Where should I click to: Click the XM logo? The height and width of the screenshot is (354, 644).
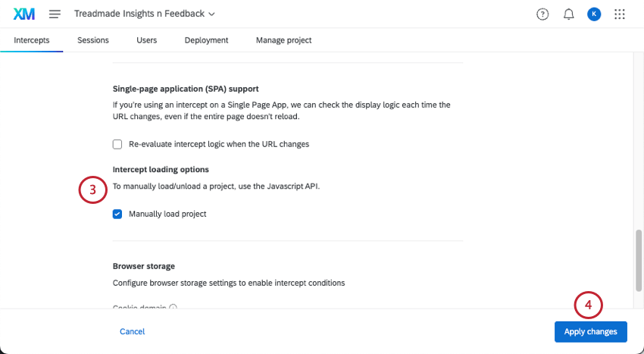coord(24,14)
